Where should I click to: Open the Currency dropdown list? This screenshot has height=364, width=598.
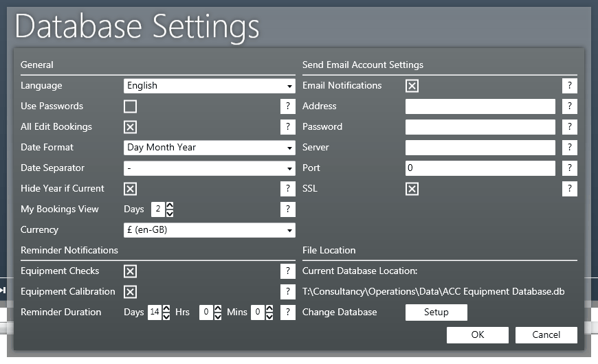pos(210,230)
